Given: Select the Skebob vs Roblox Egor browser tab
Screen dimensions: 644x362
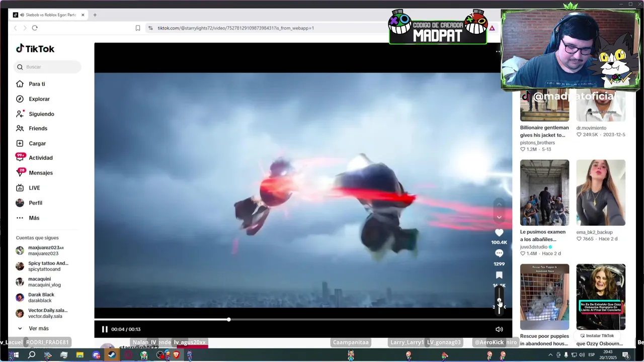Looking at the screenshot, I should (49, 15).
